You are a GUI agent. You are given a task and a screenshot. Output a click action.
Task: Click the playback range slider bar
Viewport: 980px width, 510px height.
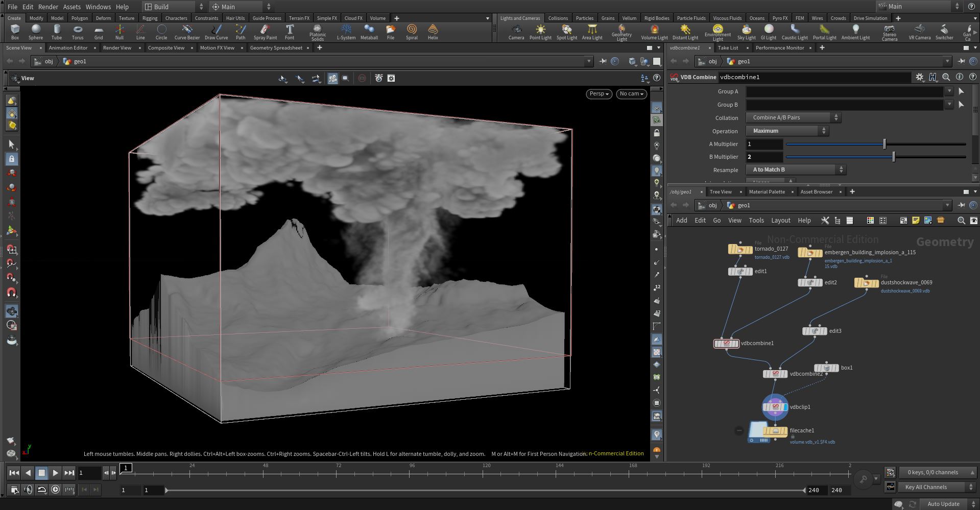pyautogui.click(x=485, y=490)
